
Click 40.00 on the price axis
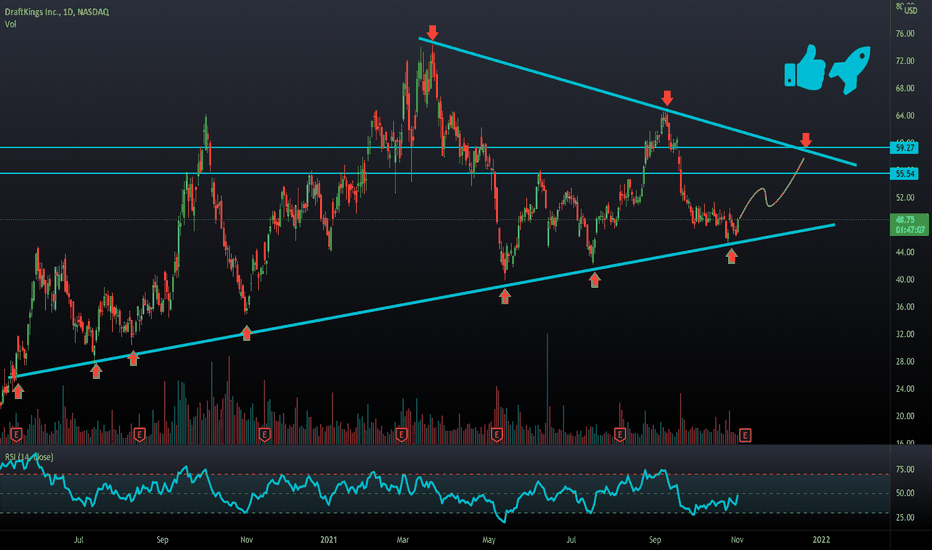pos(905,279)
